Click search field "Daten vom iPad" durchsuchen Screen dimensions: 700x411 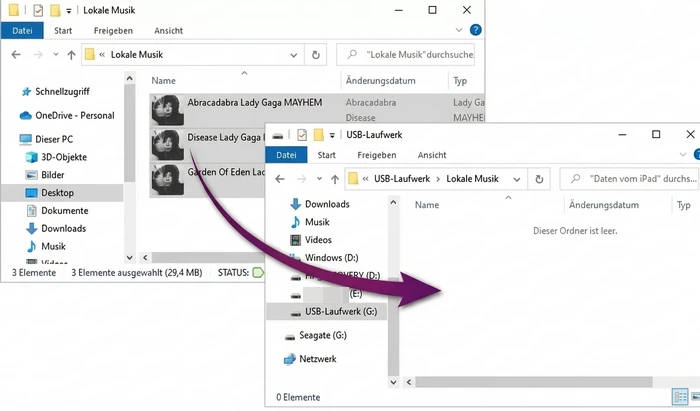[x=629, y=179]
